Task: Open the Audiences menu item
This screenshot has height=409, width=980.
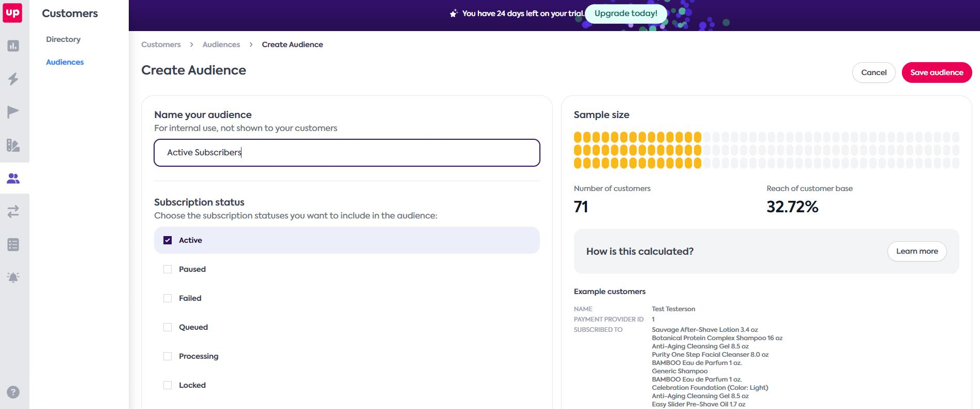Action: [x=65, y=62]
